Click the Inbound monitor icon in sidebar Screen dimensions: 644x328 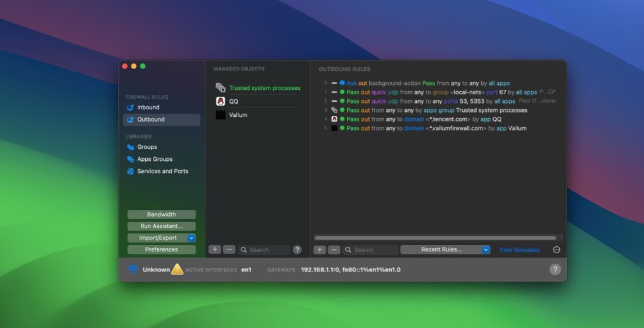pyautogui.click(x=130, y=107)
